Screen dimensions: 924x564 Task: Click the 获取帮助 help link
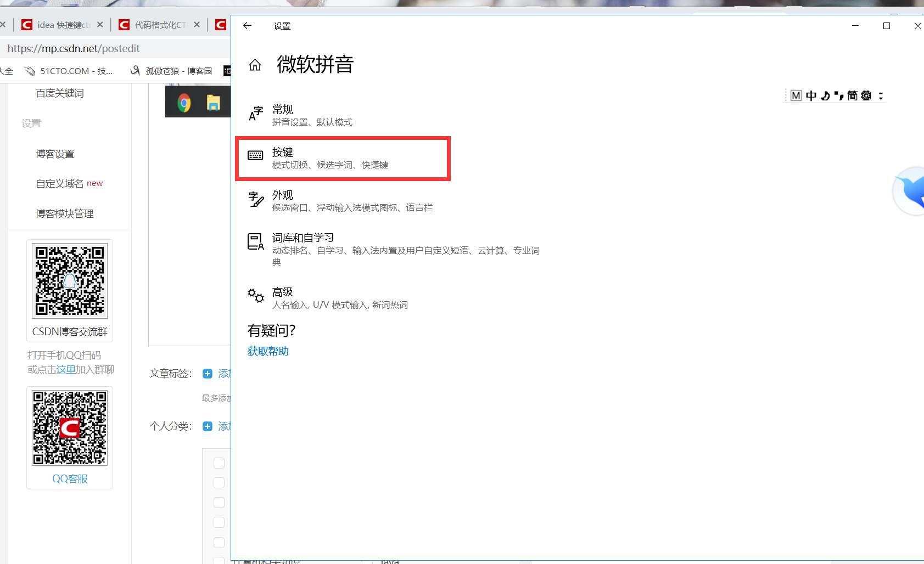click(x=268, y=351)
